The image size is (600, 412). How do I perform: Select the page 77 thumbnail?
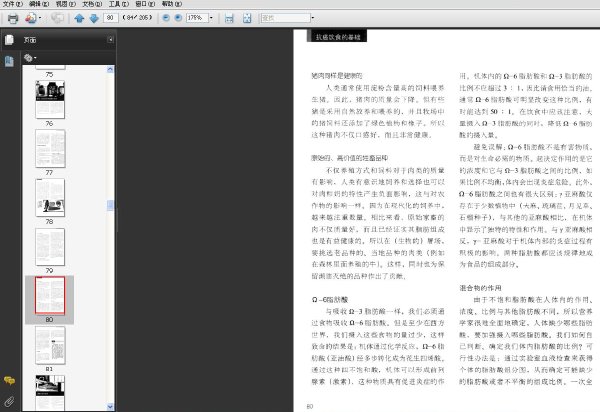point(50,148)
